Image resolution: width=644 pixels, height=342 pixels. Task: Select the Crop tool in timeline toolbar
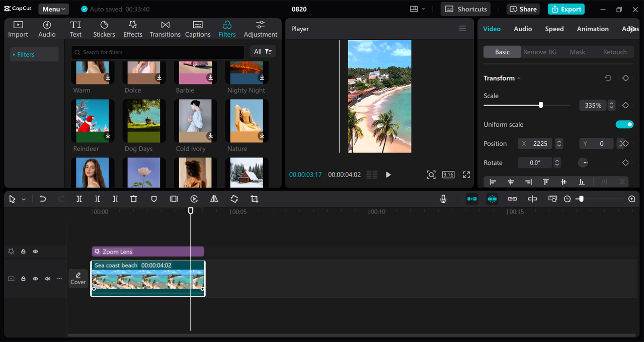click(255, 199)
